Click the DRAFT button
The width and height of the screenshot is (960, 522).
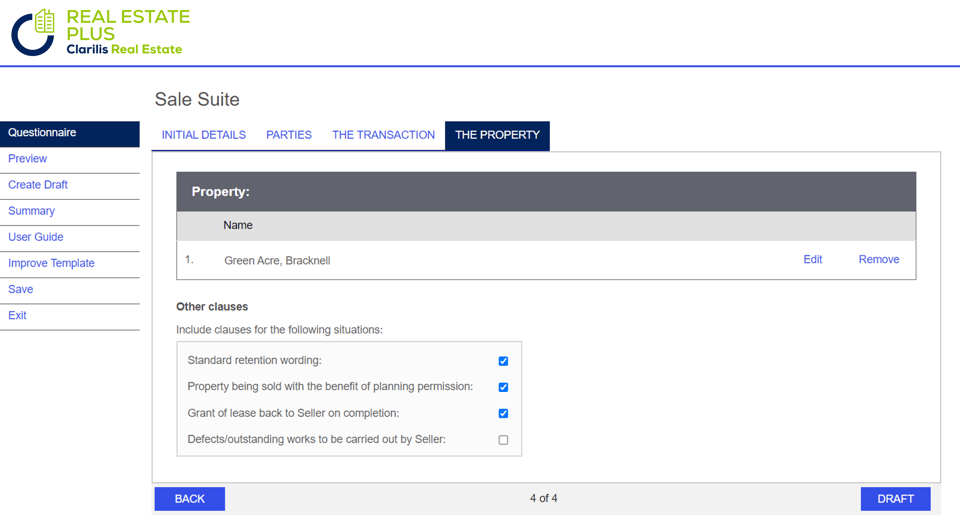tap(895, 499)
